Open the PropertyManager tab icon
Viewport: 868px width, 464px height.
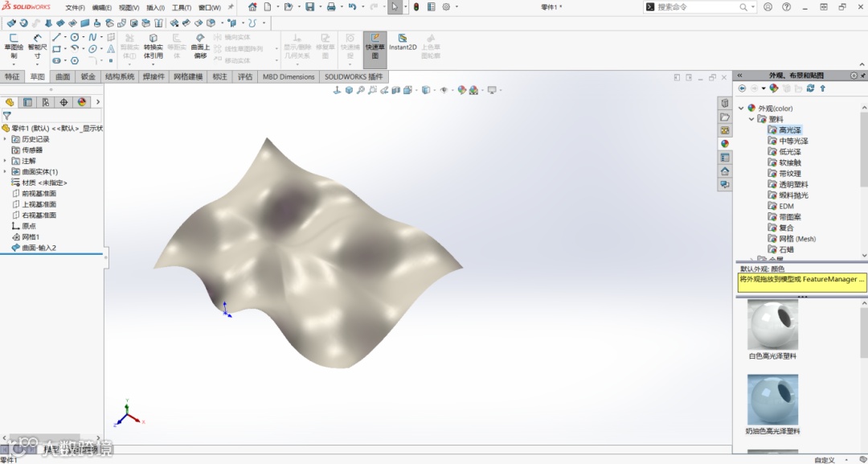[x=27, y=102]
